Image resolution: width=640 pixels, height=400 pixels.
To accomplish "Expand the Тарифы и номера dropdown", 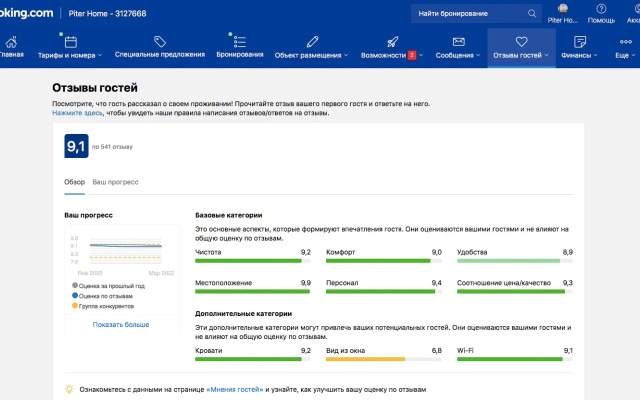I will pos(100,56).
